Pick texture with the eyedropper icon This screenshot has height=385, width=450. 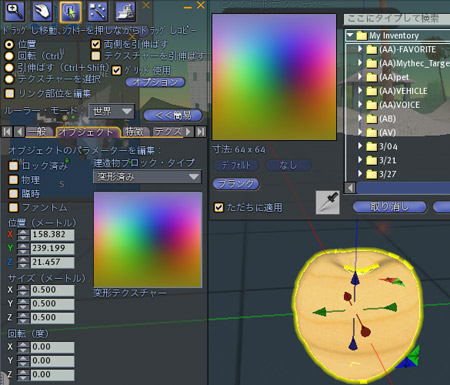(328, 202)
